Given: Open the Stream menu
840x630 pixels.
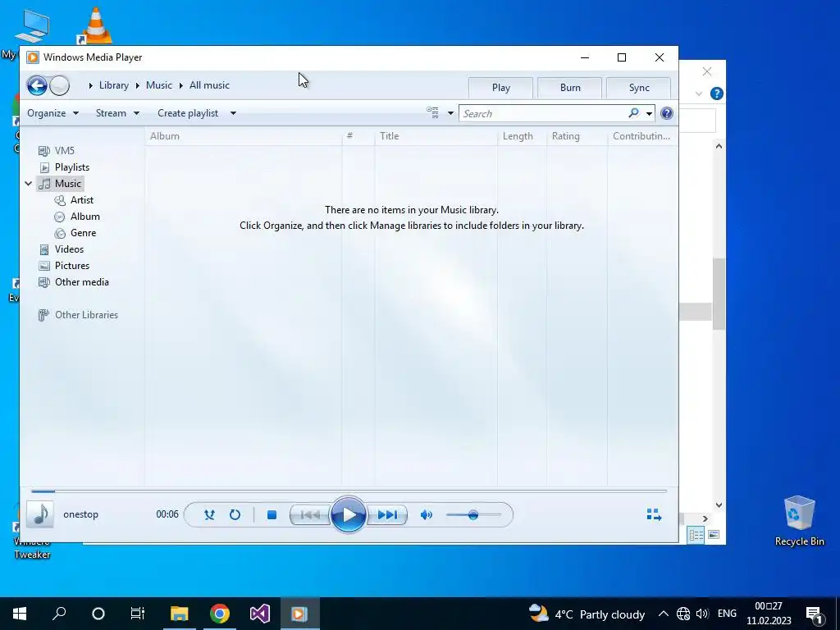Looking at the screenshot, I should (117, 113).
